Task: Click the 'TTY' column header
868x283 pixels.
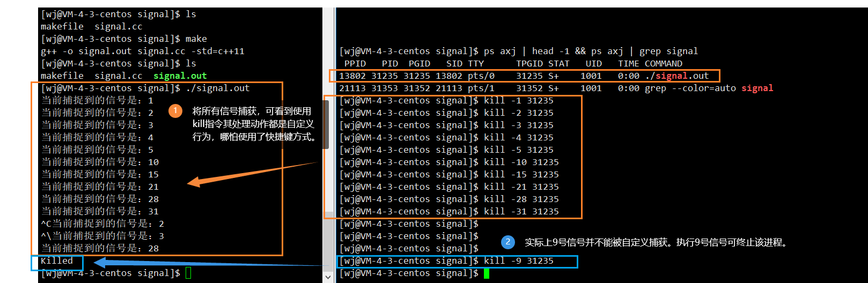Action: click(476, 63)
